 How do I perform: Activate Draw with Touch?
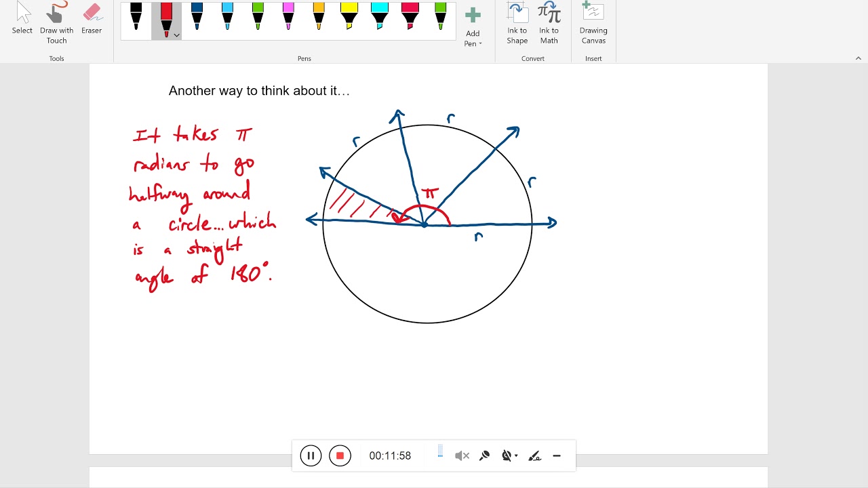coord(57,22)
